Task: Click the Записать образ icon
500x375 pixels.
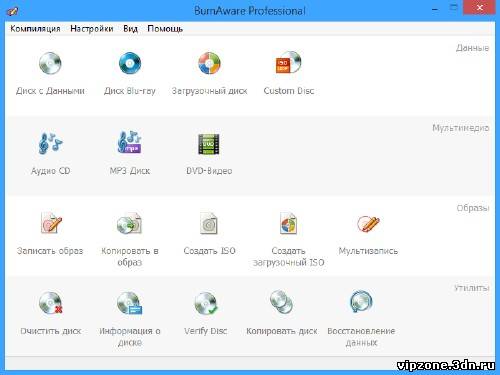Action: pyautogui.click(x=51, y=223)
